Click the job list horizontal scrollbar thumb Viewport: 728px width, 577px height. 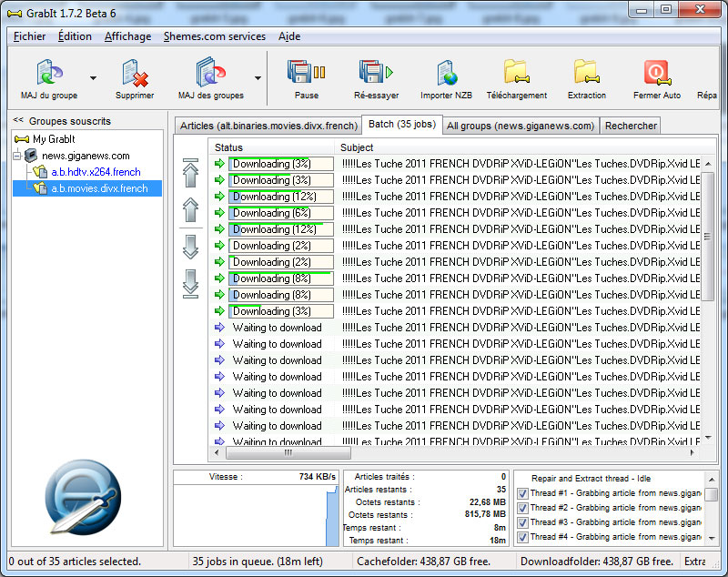[x=288, y=452]
